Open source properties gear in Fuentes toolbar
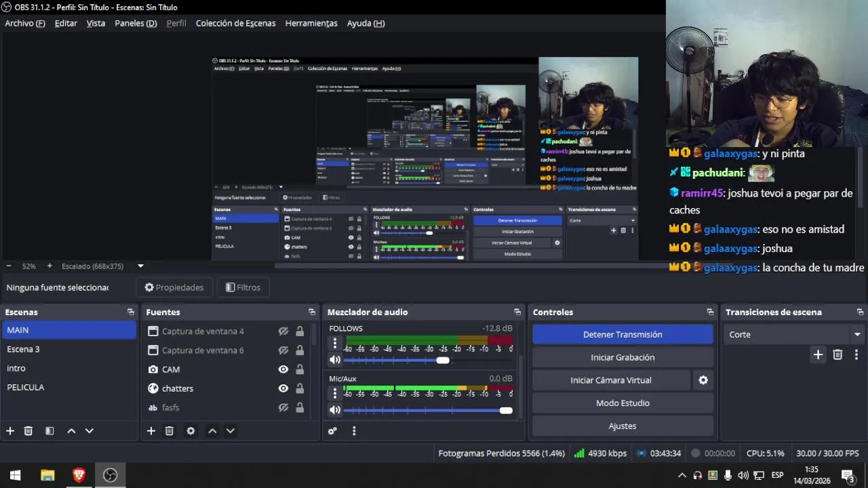868x488 pixels. [191, 431]
